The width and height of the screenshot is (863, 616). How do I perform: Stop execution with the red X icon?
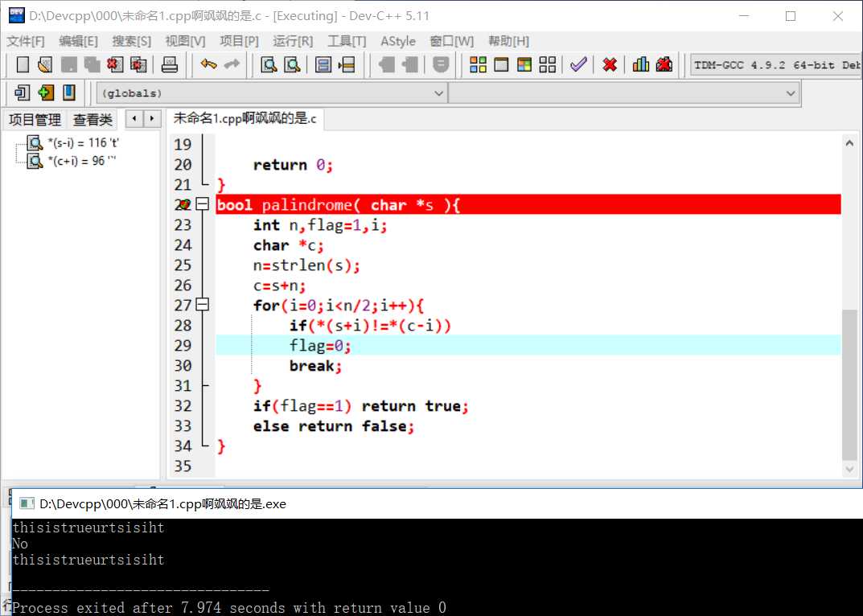pos(610,64)
